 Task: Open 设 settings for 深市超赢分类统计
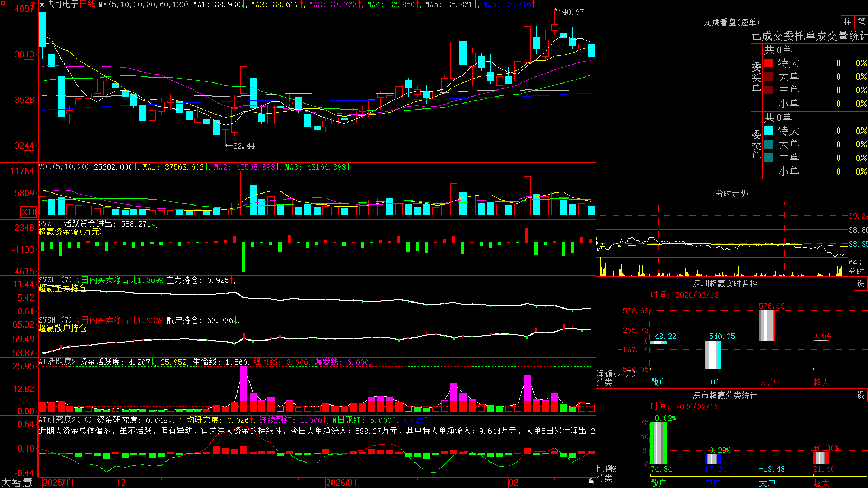pyautogui.click(x=861, y=395)
